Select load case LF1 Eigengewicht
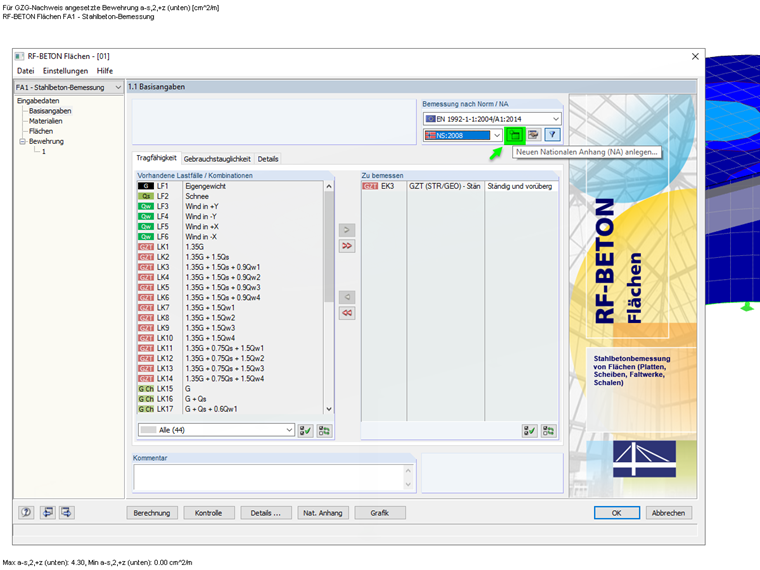 [x=231, y=186]
